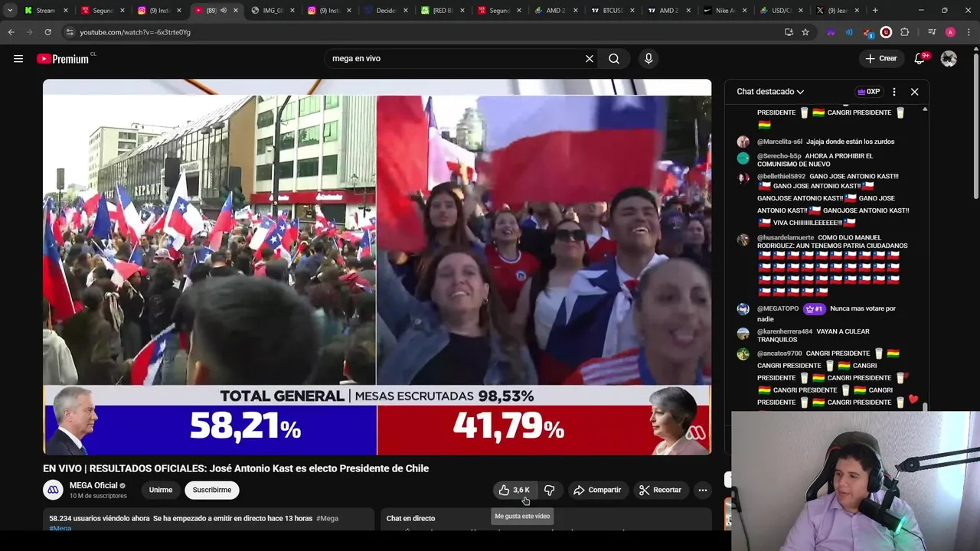This screenshot has width=980, height=551.
Task: Click the live video player
Action: click(377, 267)
